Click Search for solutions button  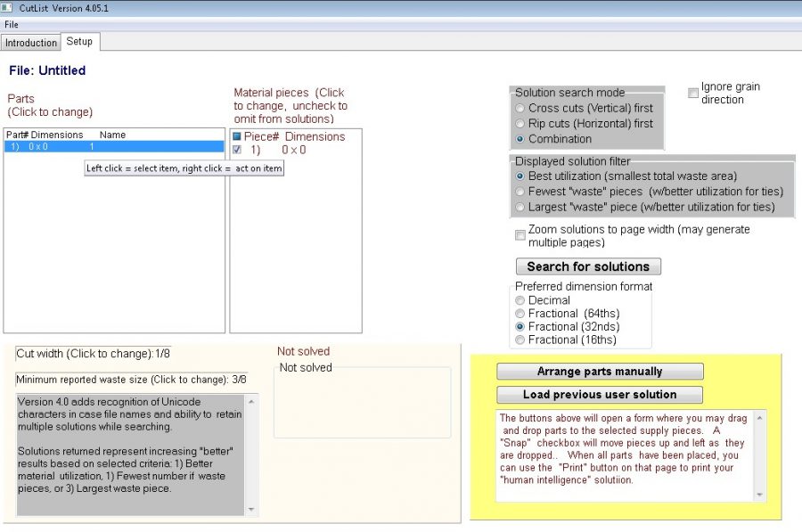[588, 266]
